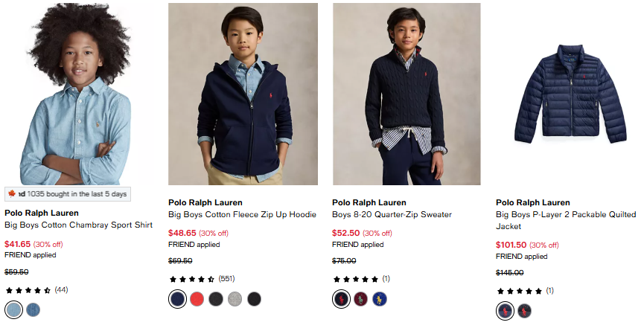The width and height of the screenshot is (644, 331).
Task: Pick the royal blue swatch for Quarter-Zip Sweater
Action: coord(380,299)
